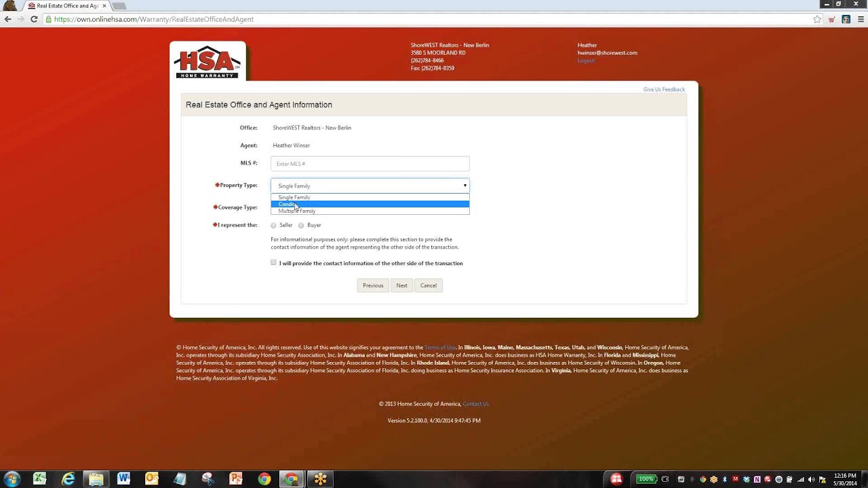The image size is (868, 488).
Task: Check the provide contact information checkbox
Action: pos(274,262)
